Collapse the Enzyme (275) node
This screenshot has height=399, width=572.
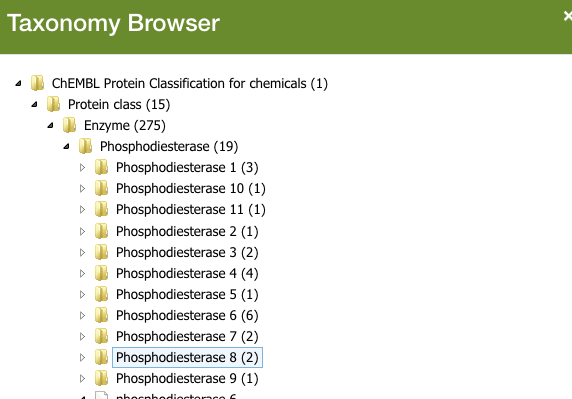[x=50, y=125]
